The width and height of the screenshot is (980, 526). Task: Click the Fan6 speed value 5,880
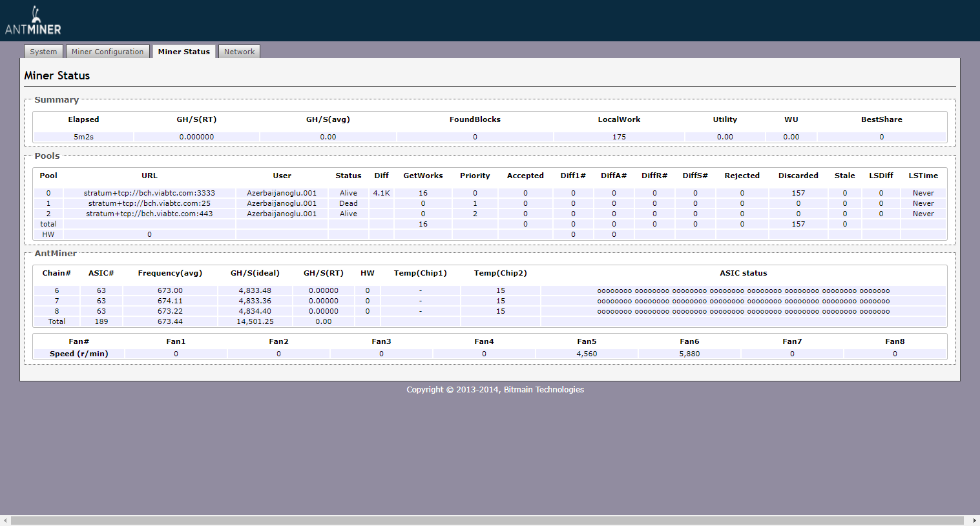(689, 354)
